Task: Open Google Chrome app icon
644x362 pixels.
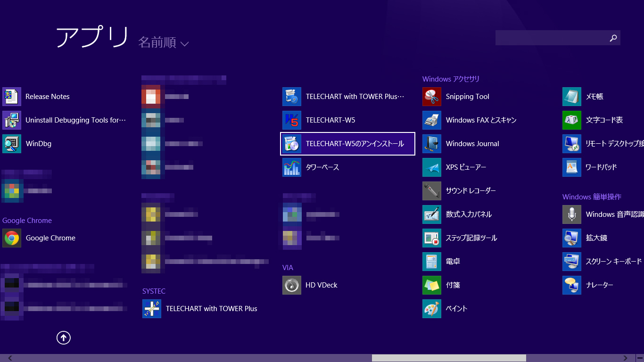Action: (x=12, y=238)
